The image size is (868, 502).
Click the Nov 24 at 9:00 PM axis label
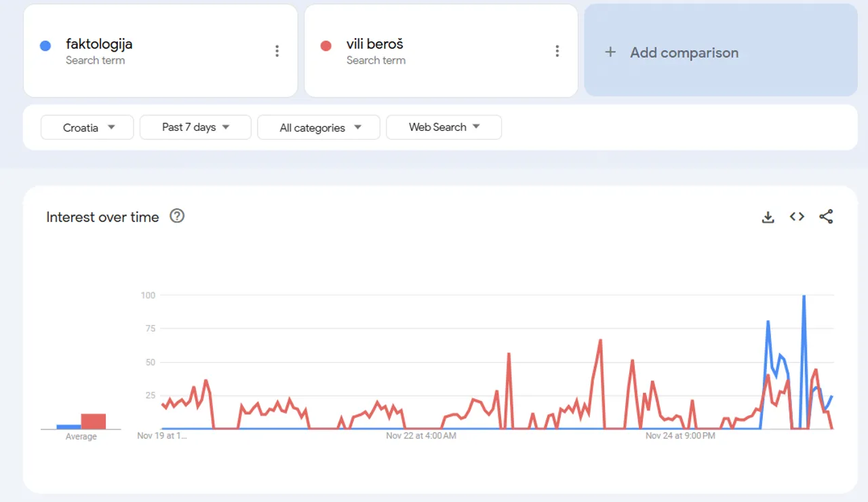(x=680, y=436)
